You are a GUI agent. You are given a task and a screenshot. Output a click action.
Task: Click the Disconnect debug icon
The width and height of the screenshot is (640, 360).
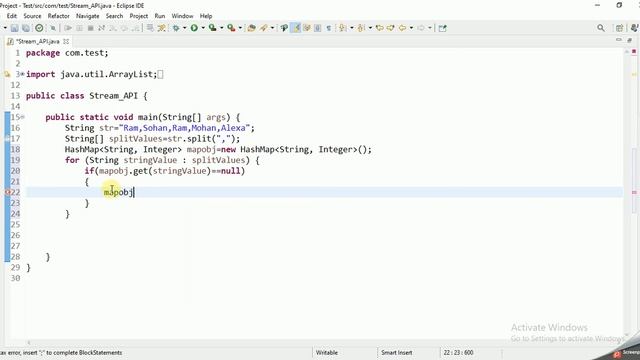pyautogui.click(x=101, y=28)
